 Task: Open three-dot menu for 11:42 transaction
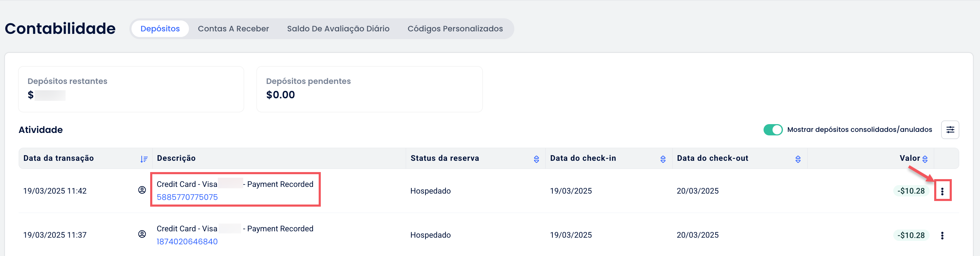click(x=942, y=191)
